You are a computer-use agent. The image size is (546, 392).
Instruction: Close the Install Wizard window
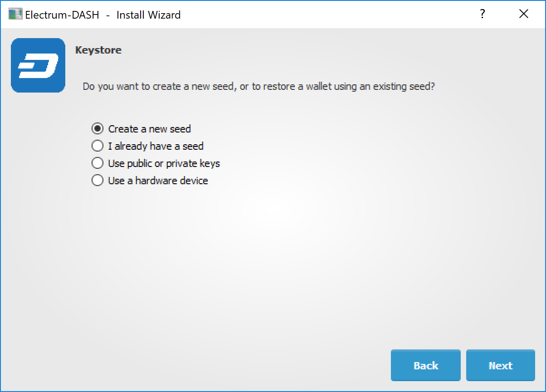[x=524, y=14]
